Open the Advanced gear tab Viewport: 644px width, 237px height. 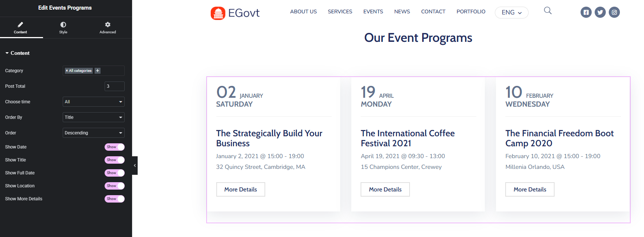click(x=108, y=25)
